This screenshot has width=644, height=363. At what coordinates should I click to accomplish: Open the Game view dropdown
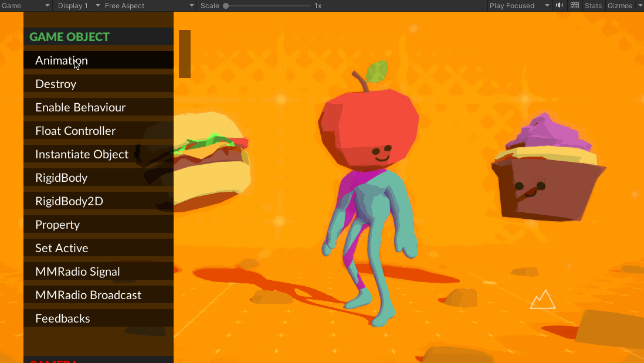(26, 5)
